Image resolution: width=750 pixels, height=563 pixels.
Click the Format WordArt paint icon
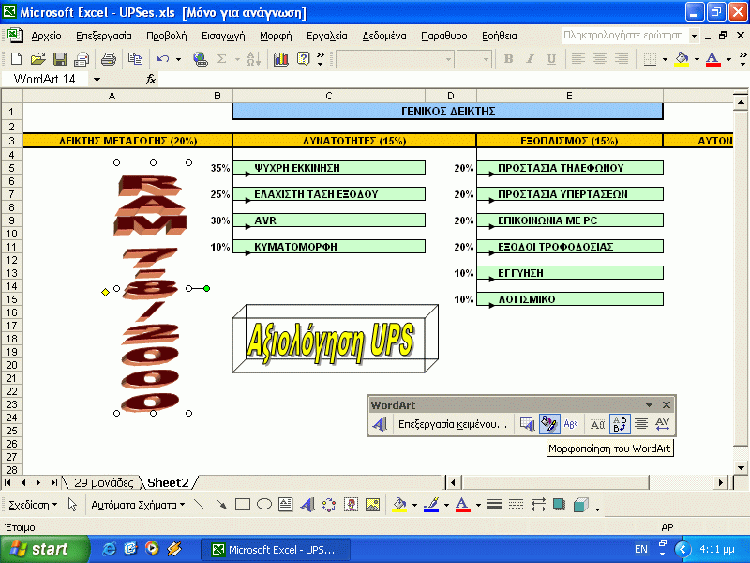549,424
